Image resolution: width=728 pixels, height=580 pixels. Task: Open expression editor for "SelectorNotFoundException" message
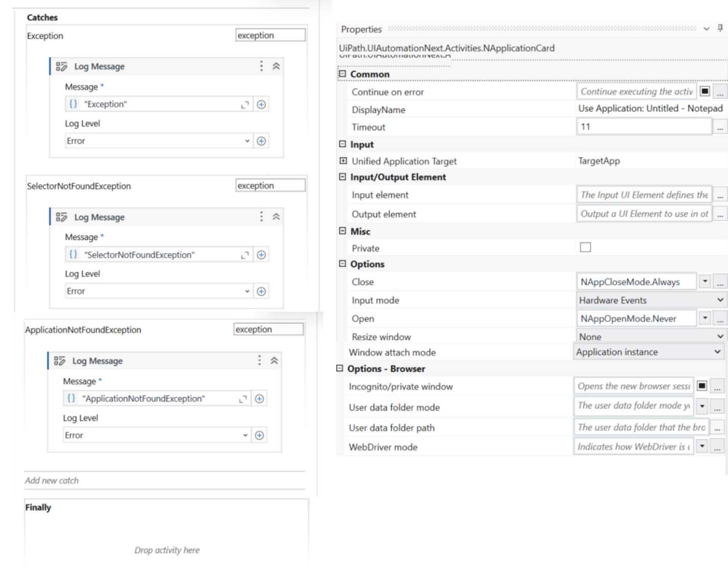pyautogui.click(x=245, y=255)
